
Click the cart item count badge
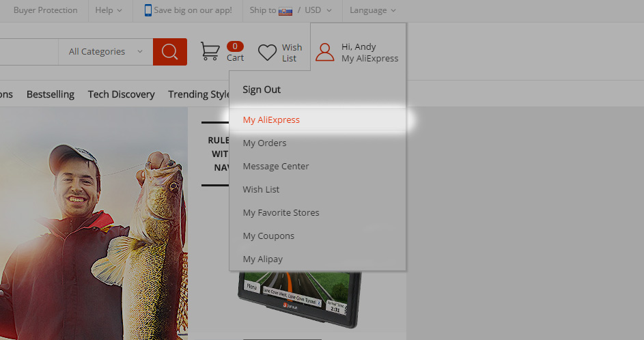[235, 46]
